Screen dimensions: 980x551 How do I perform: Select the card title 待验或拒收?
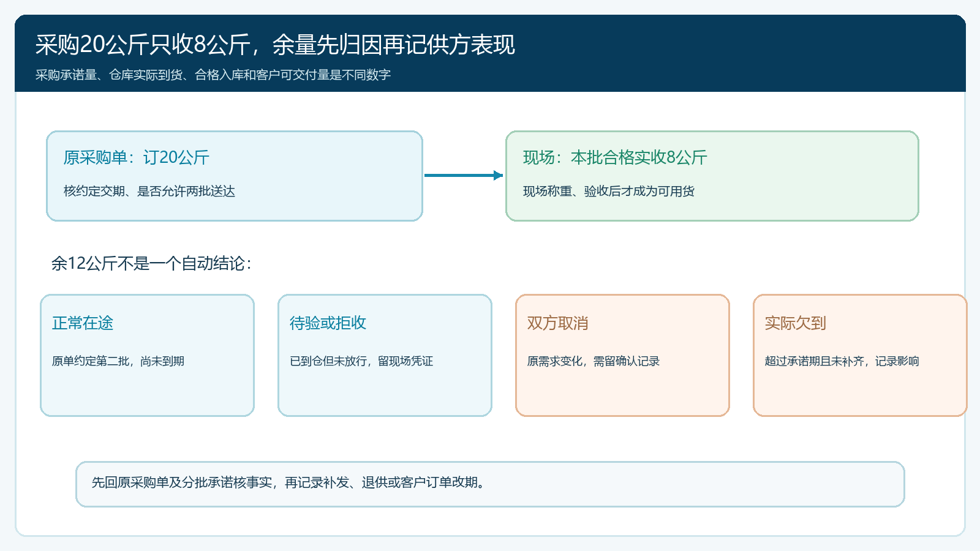[x=328, y=323]
